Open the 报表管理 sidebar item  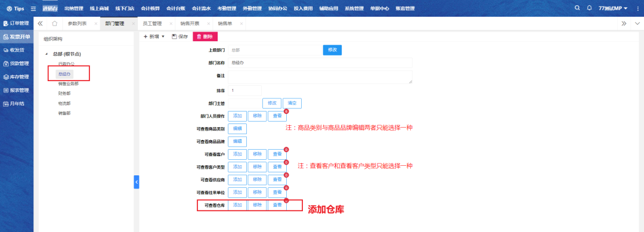(x=17, y=90)
